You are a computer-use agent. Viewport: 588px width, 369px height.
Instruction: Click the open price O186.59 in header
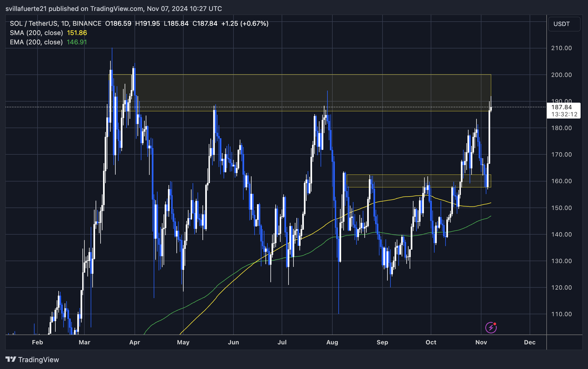(x=118, y=24)
